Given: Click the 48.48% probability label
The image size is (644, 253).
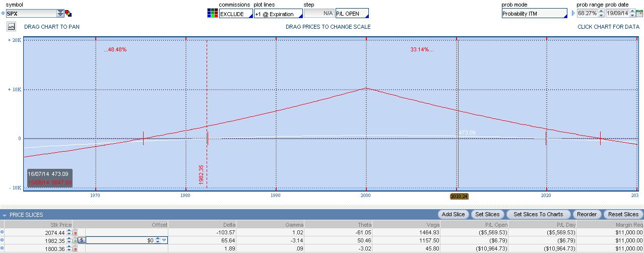Looking at the screenshot, I should (115, 49).
